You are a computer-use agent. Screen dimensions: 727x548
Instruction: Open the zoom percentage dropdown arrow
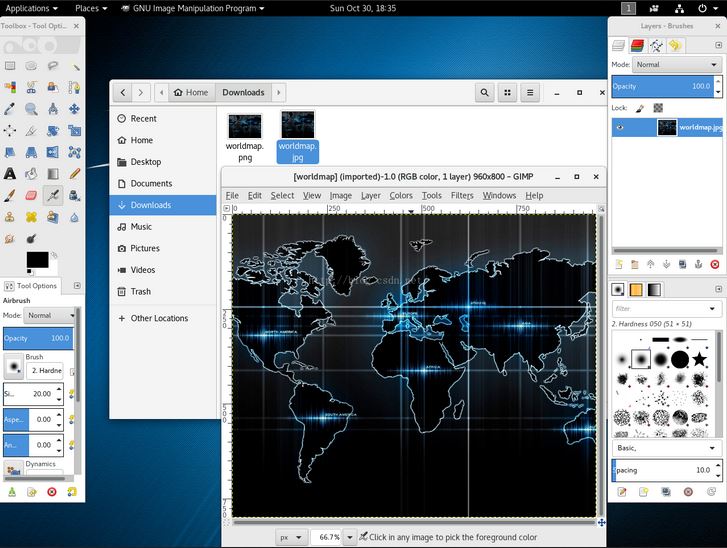click(350, 537)
